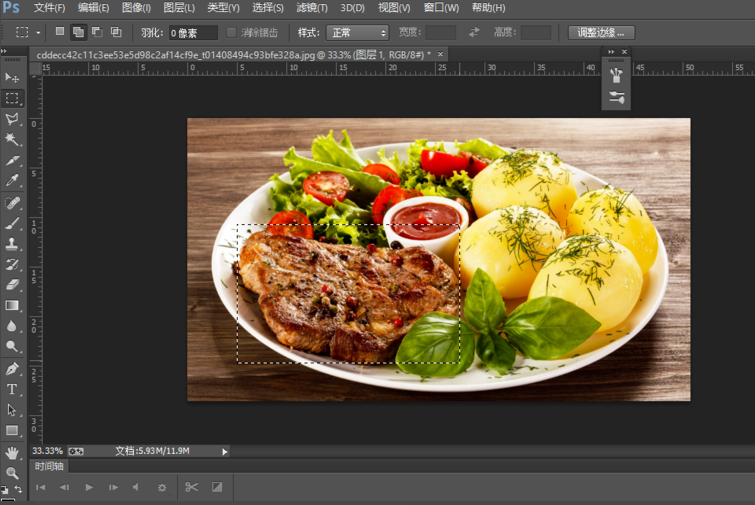Open the marquee tool preset picker arrow
Screen dimensions: 755x505
click(x=38, y=32)
